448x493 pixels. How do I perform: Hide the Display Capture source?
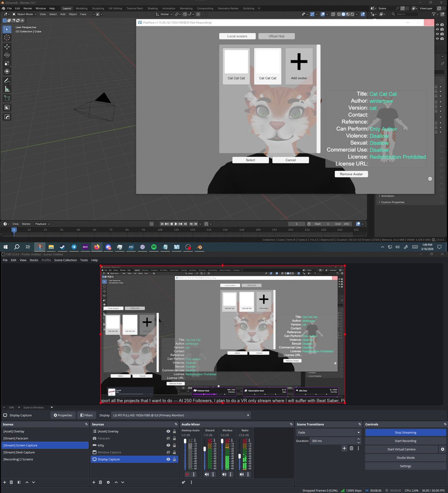tap(168, 459)
